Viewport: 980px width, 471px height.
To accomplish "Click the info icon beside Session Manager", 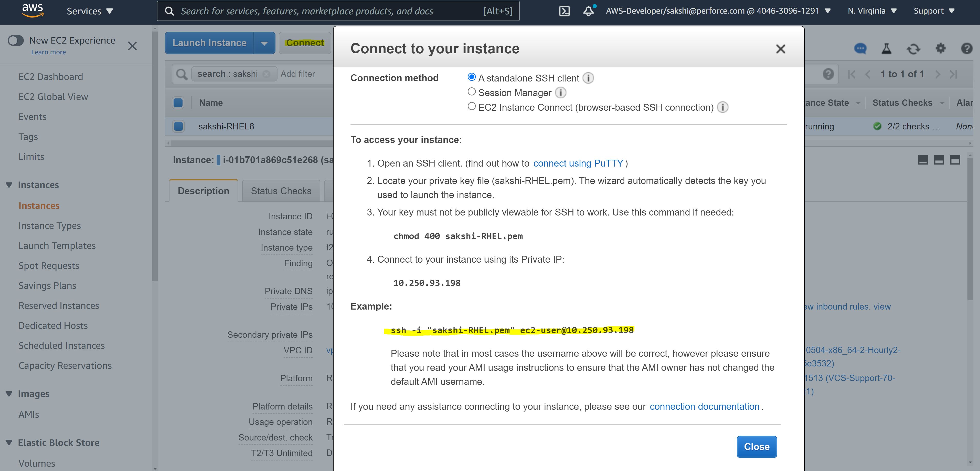I will pyautogui.click(x=560, y=93).
